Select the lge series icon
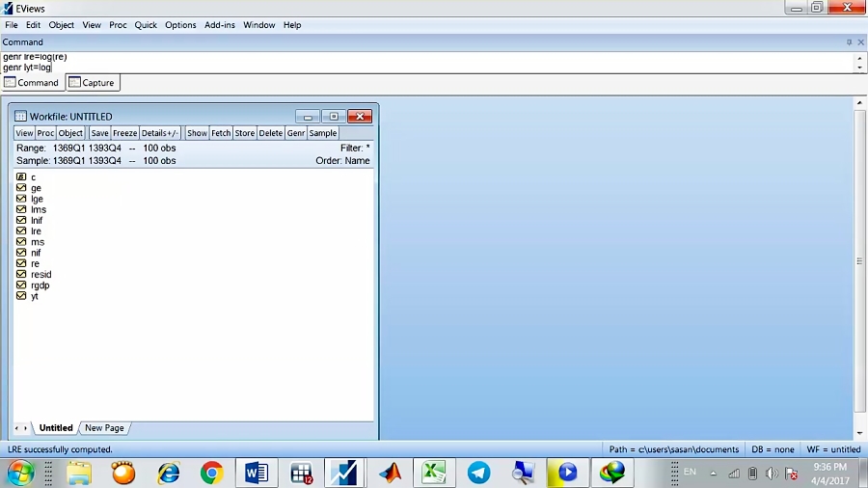Screen dimensions: 868x488 tap(21, 199)
